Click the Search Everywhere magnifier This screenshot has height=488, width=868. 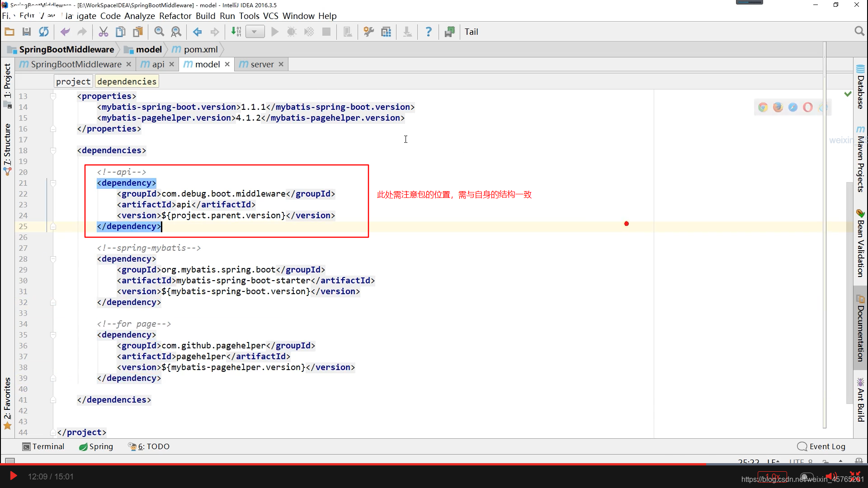tap(859, 31)
